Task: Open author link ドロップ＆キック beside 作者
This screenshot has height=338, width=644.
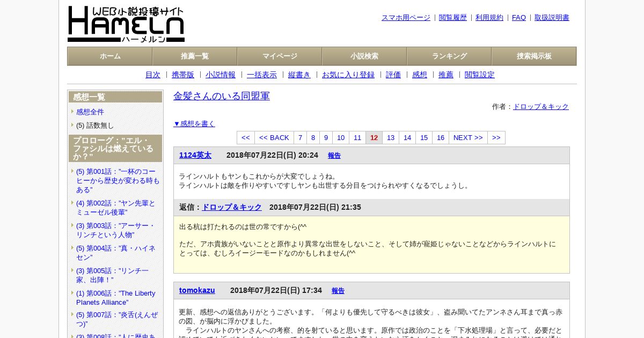Action: (x=541, y=107)
